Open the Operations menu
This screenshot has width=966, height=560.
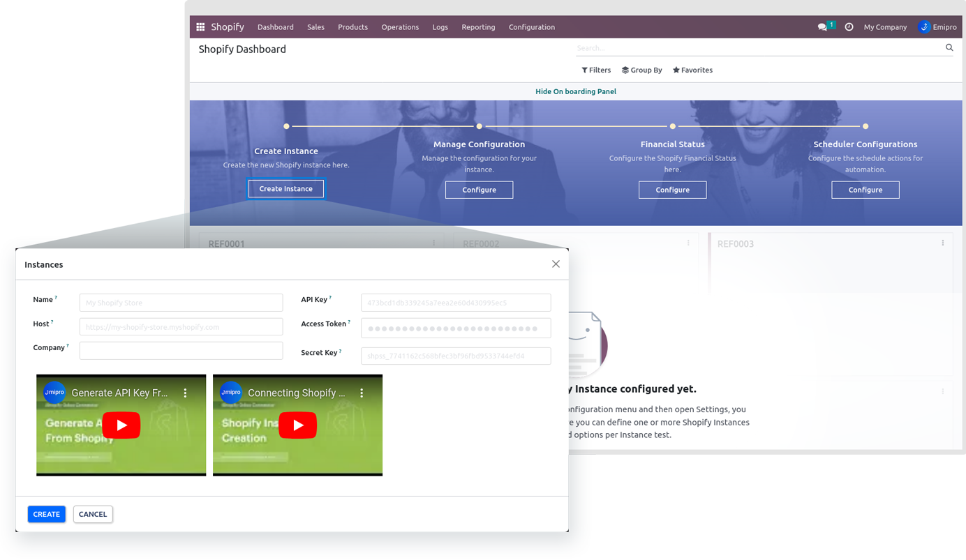pos(400,27)
